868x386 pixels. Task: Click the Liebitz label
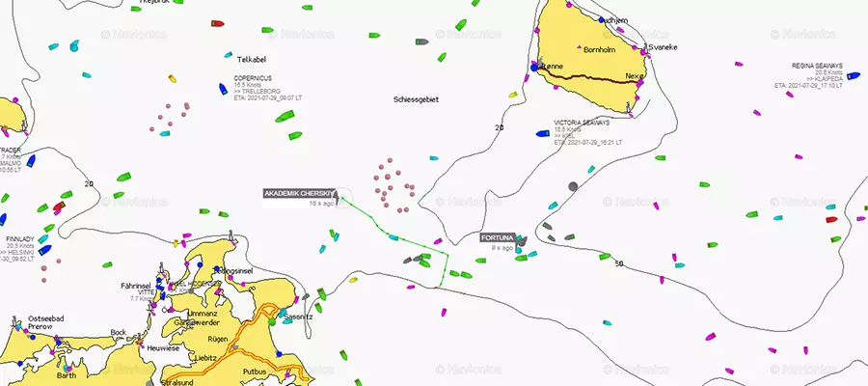point(204,358)
